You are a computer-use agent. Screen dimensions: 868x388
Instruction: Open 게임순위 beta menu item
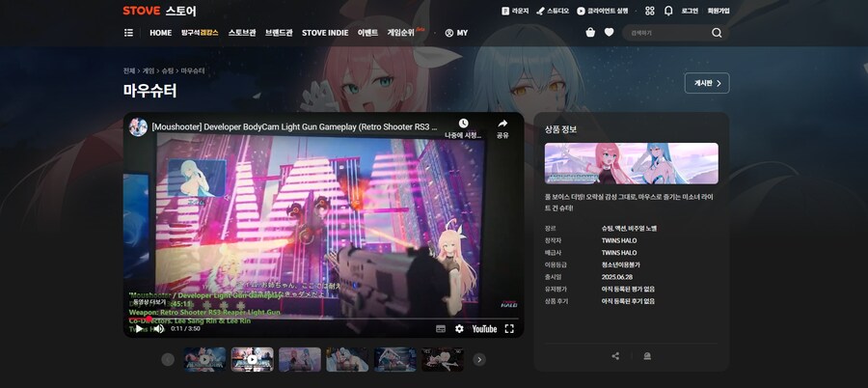click(x=405, y=32)
